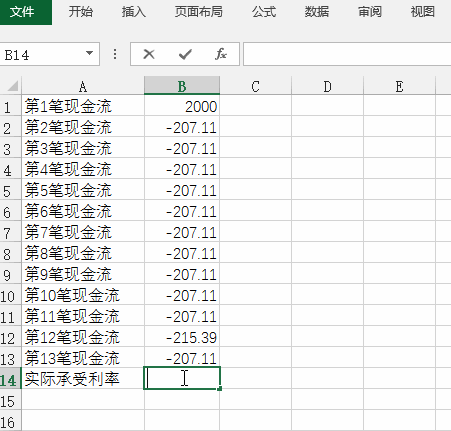Click the Select All corner triangle
The width and height of the screenshot is (451, 431).
tap(12, 86)
